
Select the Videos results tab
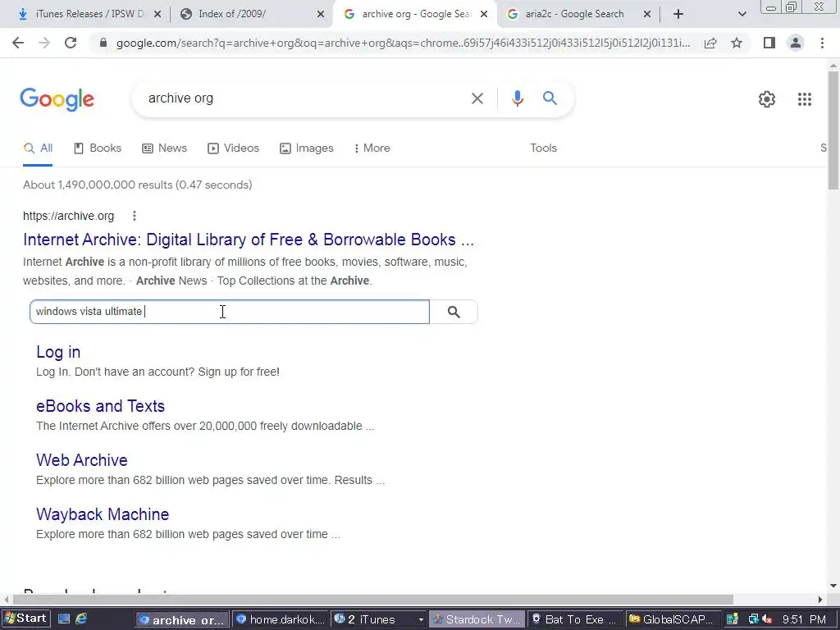pos(234,148)
